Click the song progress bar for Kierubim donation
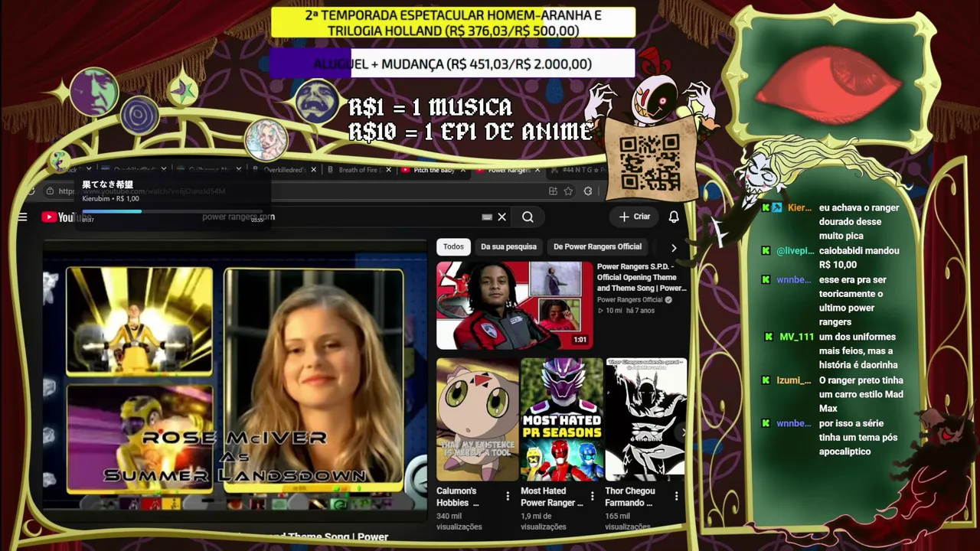 pos(172,211)
